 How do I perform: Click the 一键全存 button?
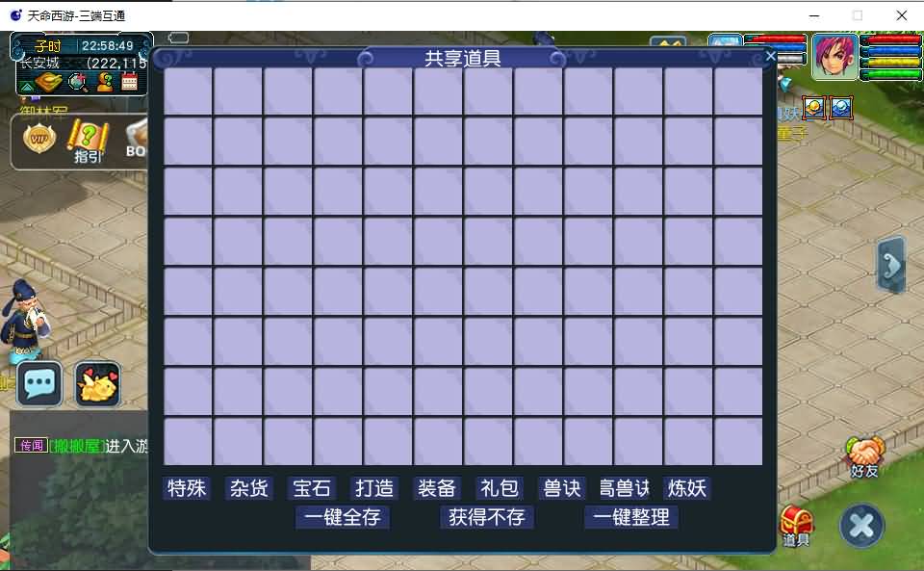pos(342,517)
